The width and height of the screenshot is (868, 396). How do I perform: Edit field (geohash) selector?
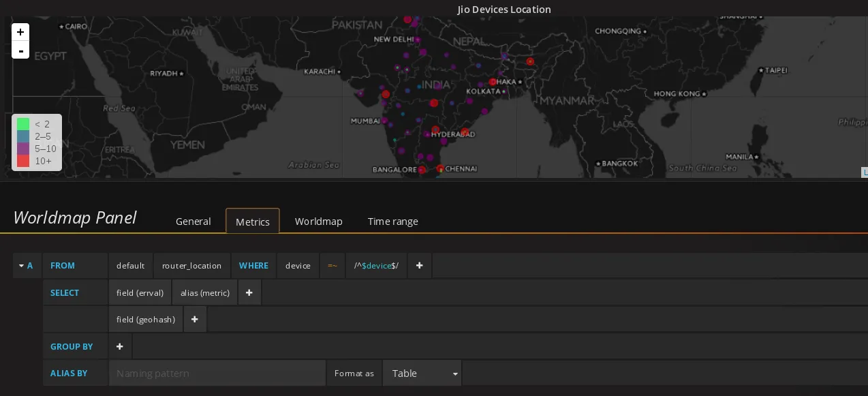pos(146,319)
